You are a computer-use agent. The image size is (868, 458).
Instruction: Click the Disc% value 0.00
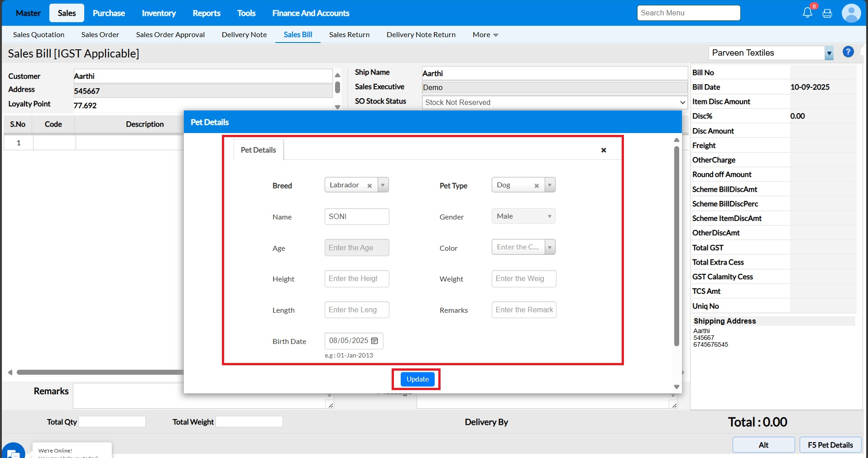pyautogui.click(x=797, y=116)
